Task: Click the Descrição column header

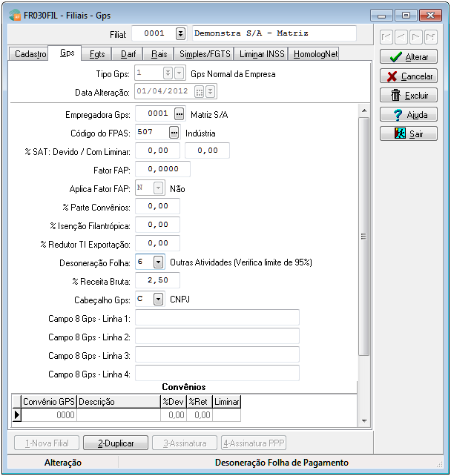Action: click(119, 402)
